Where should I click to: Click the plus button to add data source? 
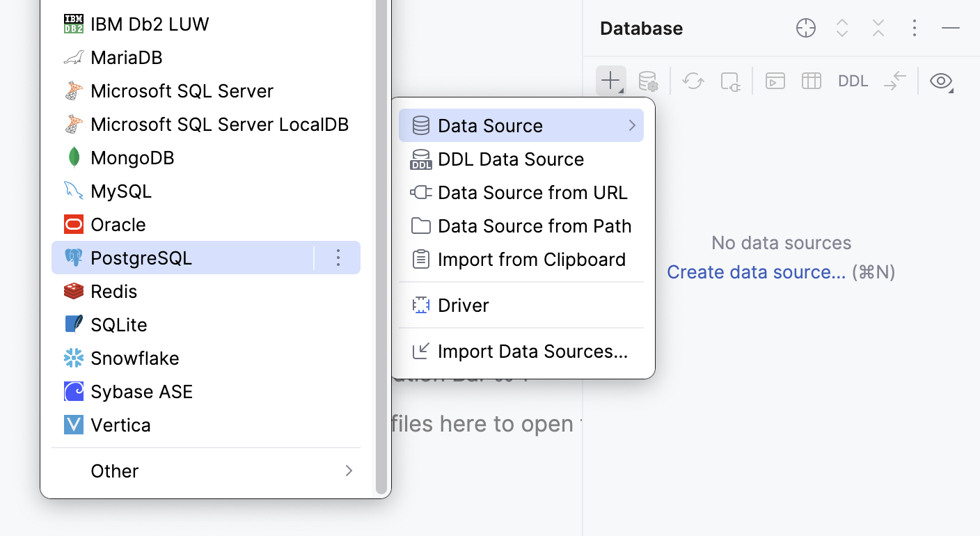(609, 81)
